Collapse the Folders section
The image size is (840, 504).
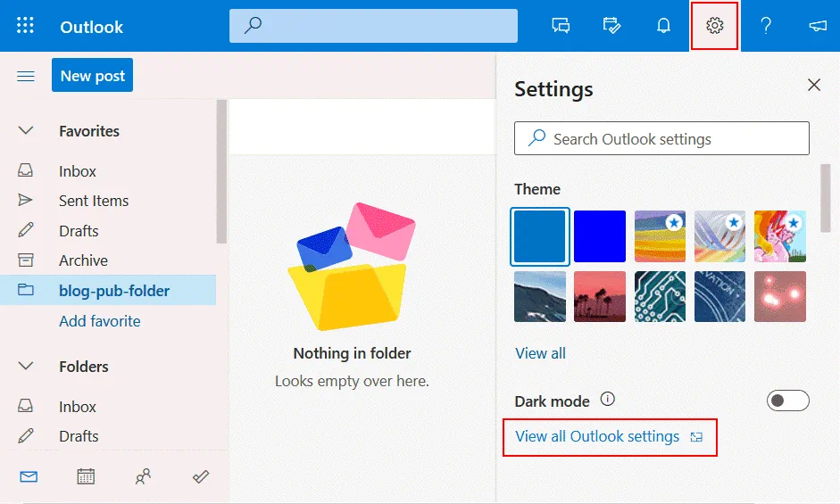click(x=26, y=367)
